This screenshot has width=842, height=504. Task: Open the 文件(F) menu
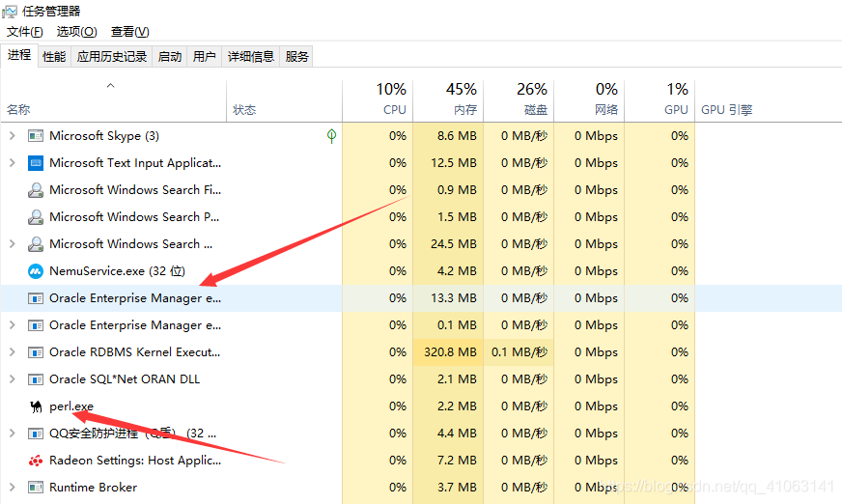pyautogui.click(x=25, y=32)
